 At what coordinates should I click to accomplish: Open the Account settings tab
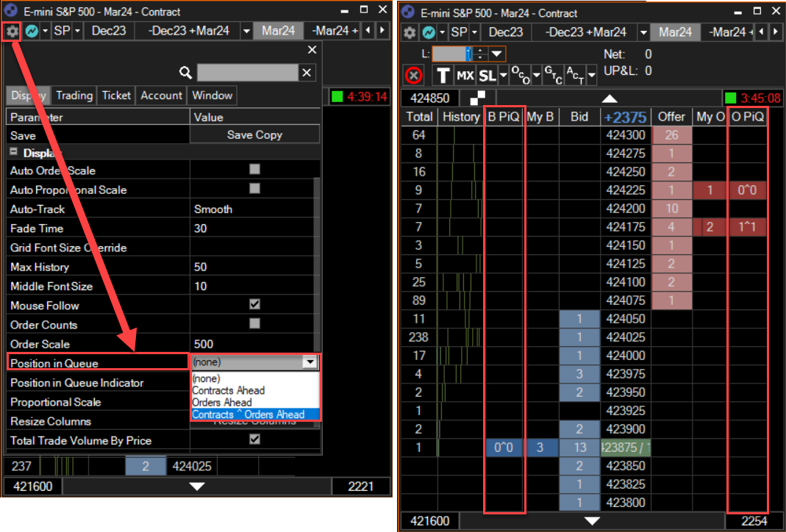[x=161, y=95]
